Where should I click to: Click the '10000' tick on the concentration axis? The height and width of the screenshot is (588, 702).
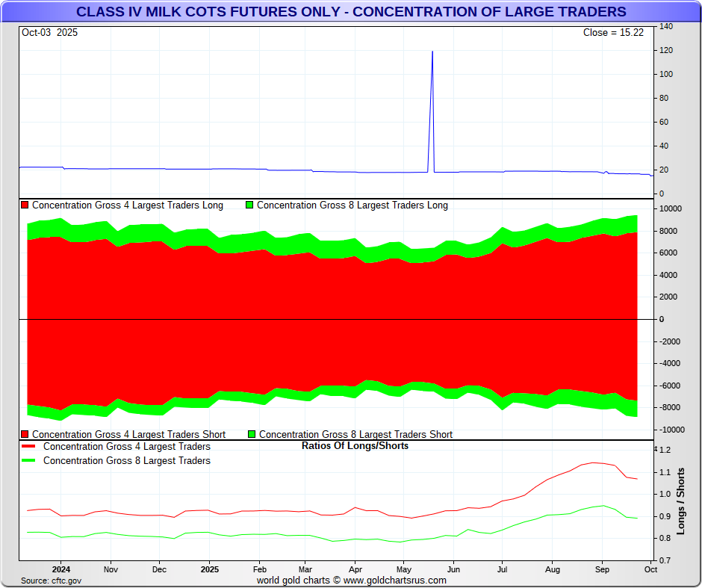pos(671,208)
